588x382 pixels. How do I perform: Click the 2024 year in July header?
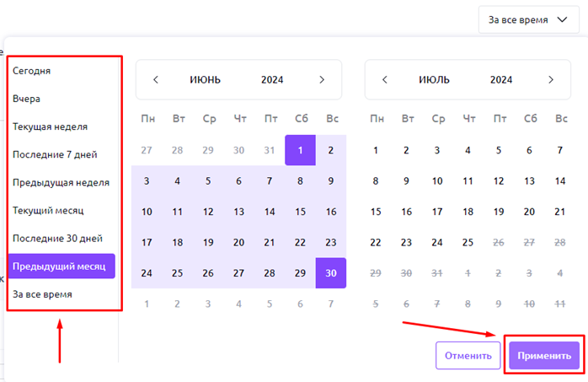coord(501,80)
